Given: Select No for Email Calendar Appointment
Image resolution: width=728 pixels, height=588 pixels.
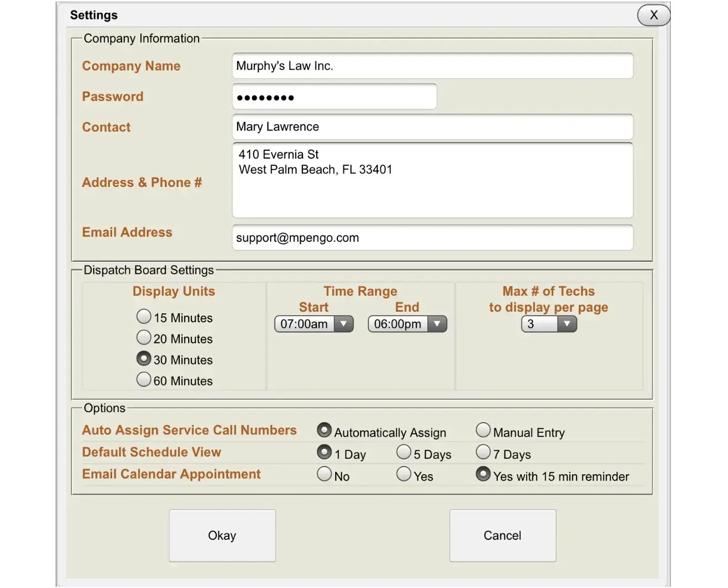Looking at the screenshot, I should (x=324, y=474).
